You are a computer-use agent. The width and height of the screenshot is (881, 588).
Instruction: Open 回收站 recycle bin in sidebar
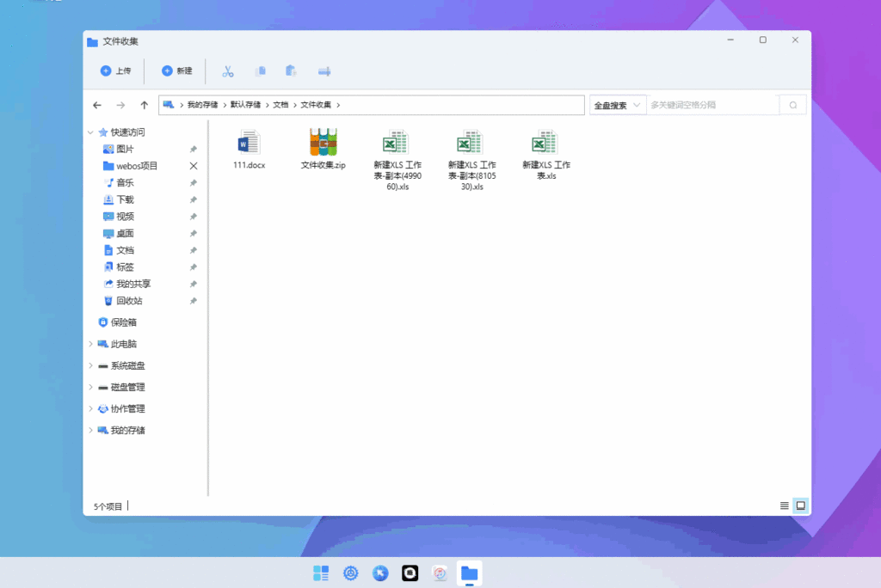[129, 301]
